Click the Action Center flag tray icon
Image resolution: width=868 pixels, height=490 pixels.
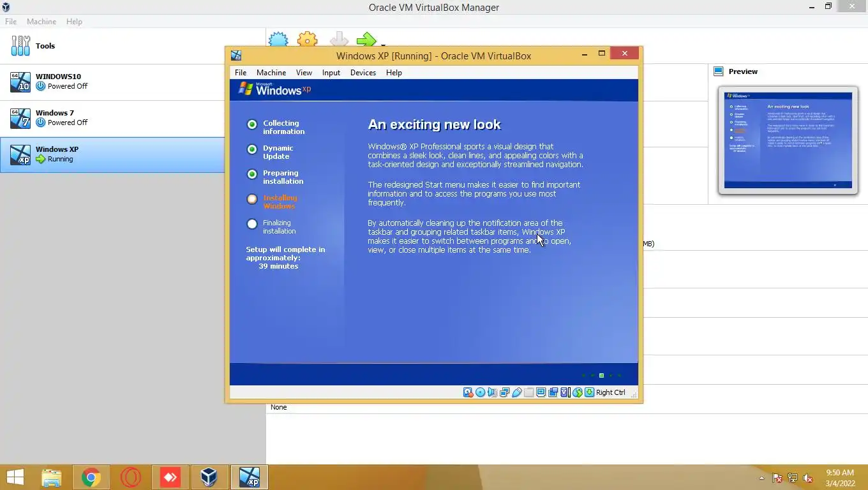777,478
